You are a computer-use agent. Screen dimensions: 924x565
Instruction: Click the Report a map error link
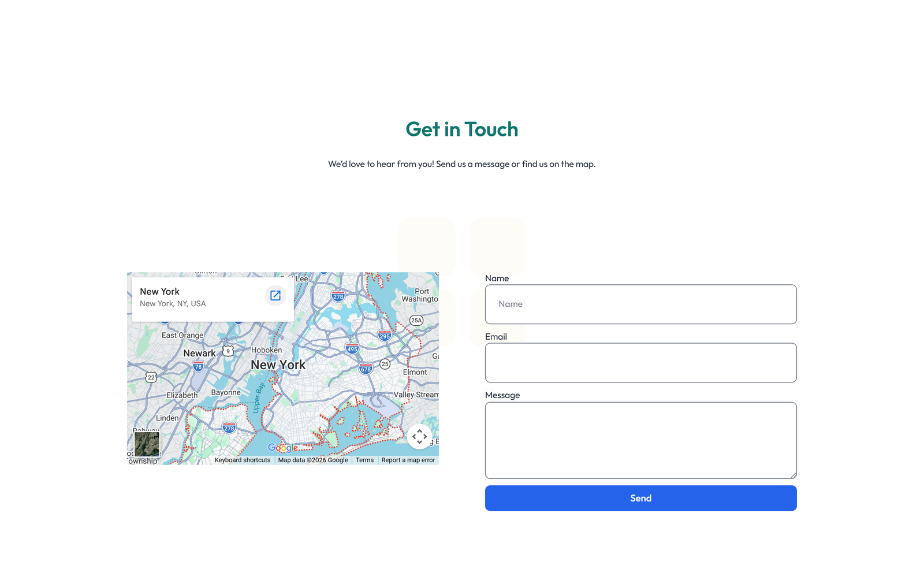(408, 460)
